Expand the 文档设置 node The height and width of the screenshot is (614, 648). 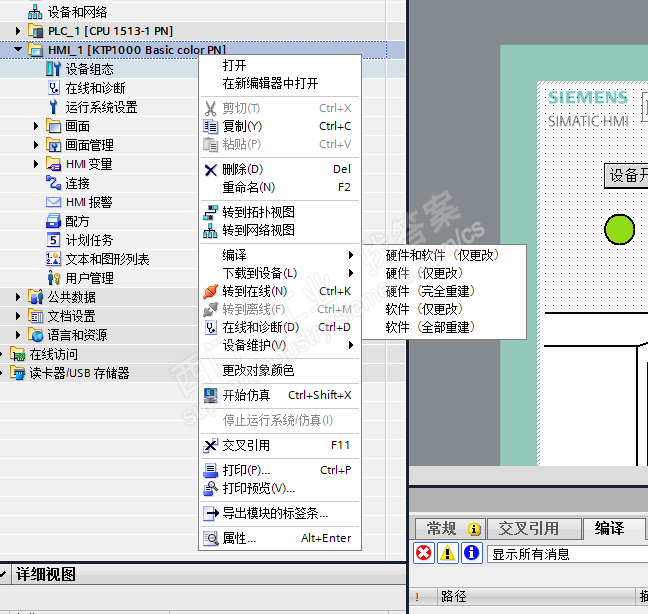[x=17, y=316]
